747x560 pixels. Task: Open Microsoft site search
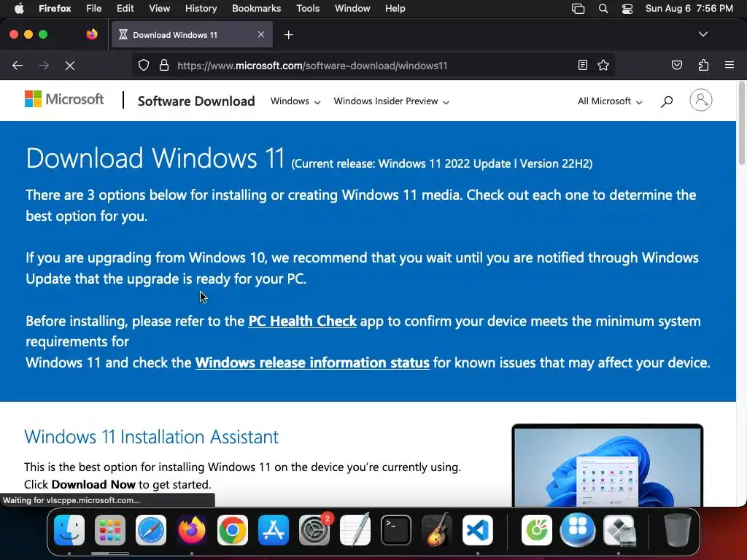coord(667,101)
